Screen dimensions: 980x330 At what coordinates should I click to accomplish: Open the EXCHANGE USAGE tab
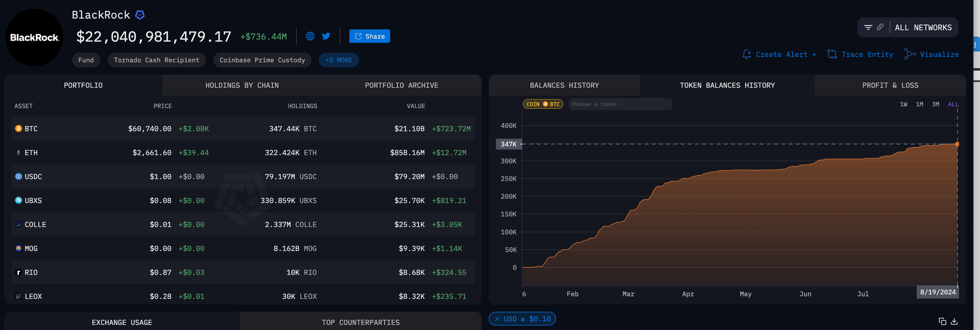[x=122, y=322]
